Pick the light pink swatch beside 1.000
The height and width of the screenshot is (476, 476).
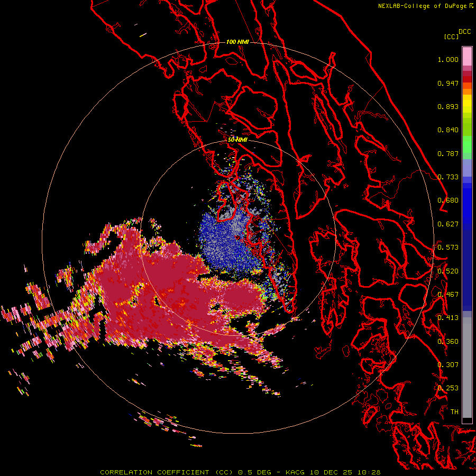click(x=467, y=57)
